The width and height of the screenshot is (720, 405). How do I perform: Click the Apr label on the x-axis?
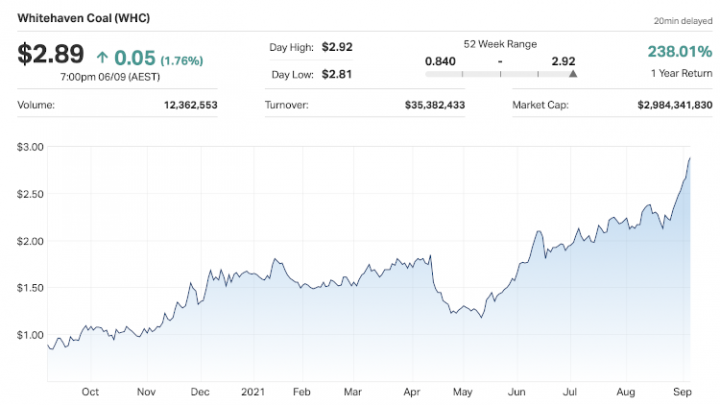click(412, 392)
